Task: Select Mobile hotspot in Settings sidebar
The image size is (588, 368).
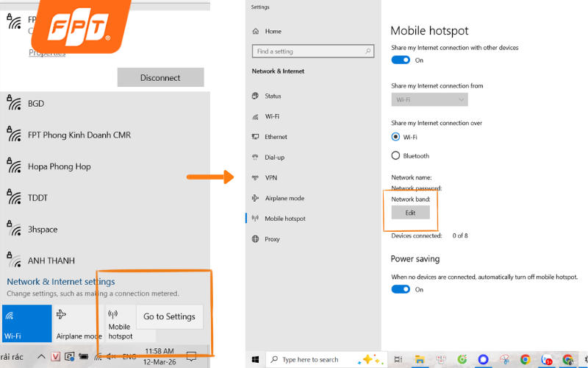Action: [x=284, y=219]
